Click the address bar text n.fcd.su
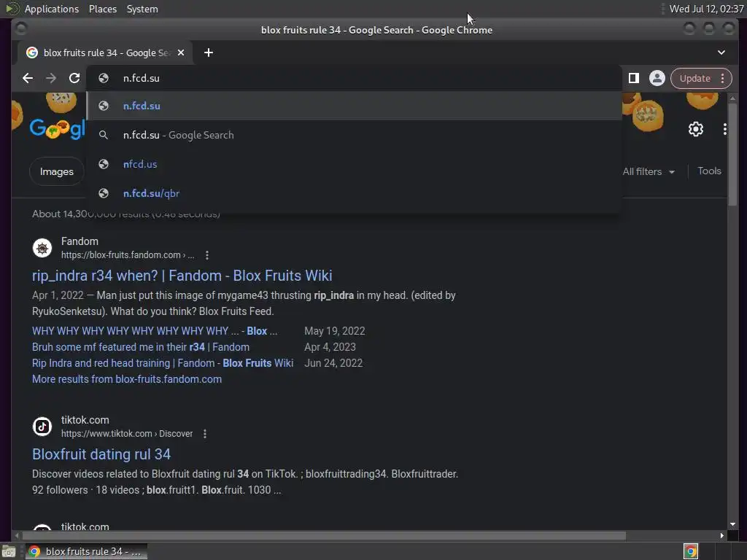Screen dimensions: 747x560 (x=142, y=78)
